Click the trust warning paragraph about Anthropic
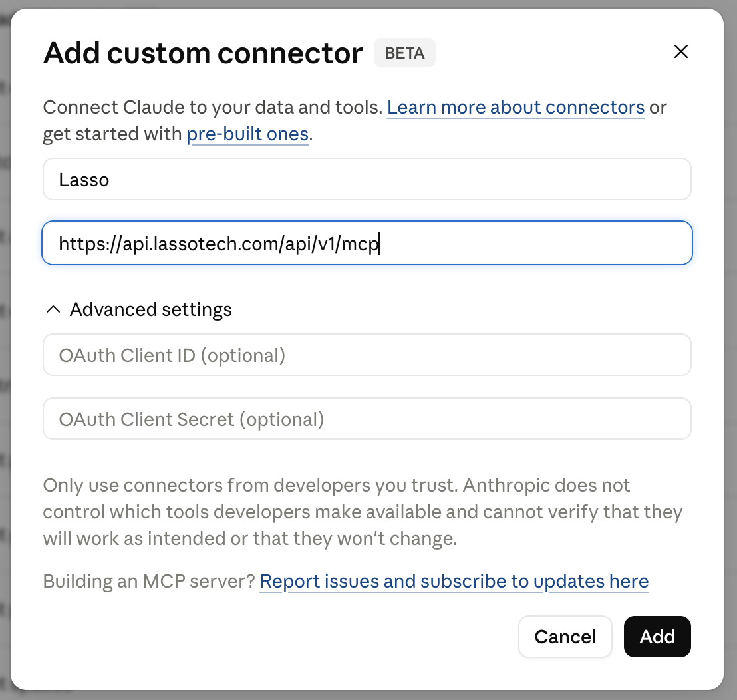 tap(363, 512)
